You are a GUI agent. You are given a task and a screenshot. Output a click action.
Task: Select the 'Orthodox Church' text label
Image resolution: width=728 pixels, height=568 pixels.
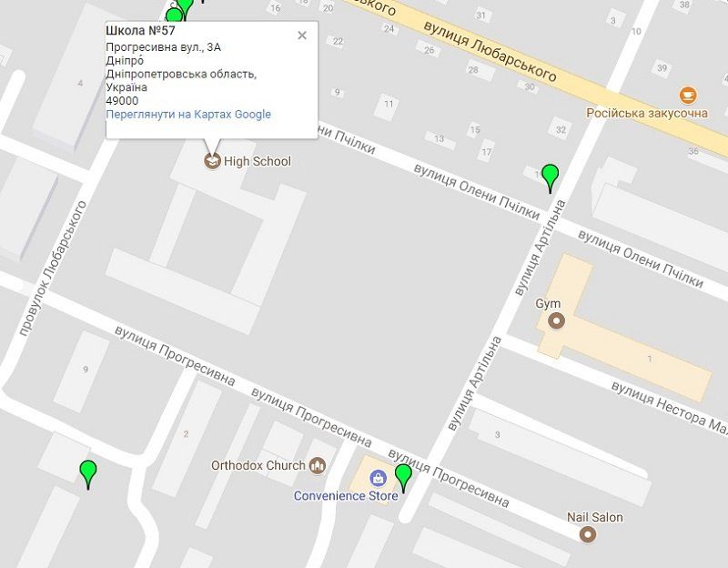tap(258, 465)
